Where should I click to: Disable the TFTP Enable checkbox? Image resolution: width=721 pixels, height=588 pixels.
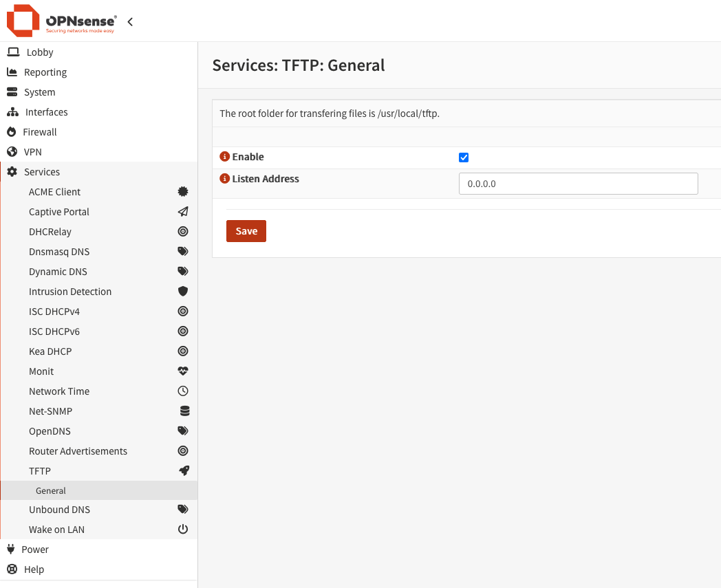tap(463, 157)
